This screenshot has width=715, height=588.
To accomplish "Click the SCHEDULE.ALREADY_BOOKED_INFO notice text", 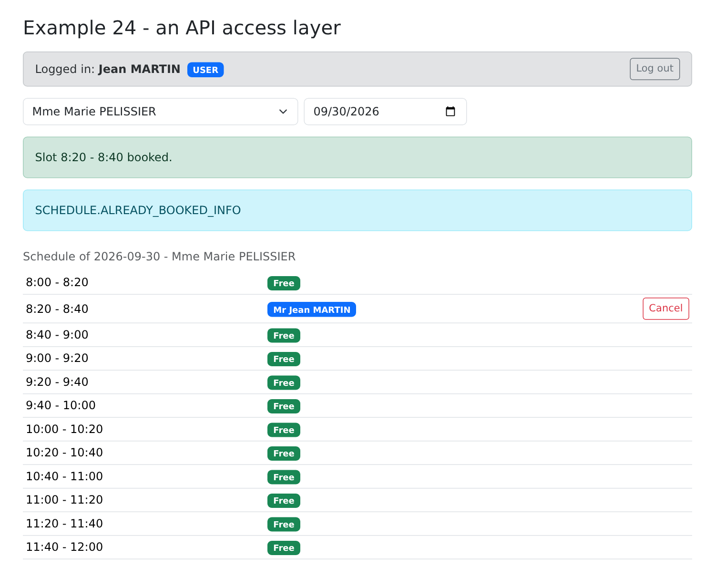I will point(138,210).
